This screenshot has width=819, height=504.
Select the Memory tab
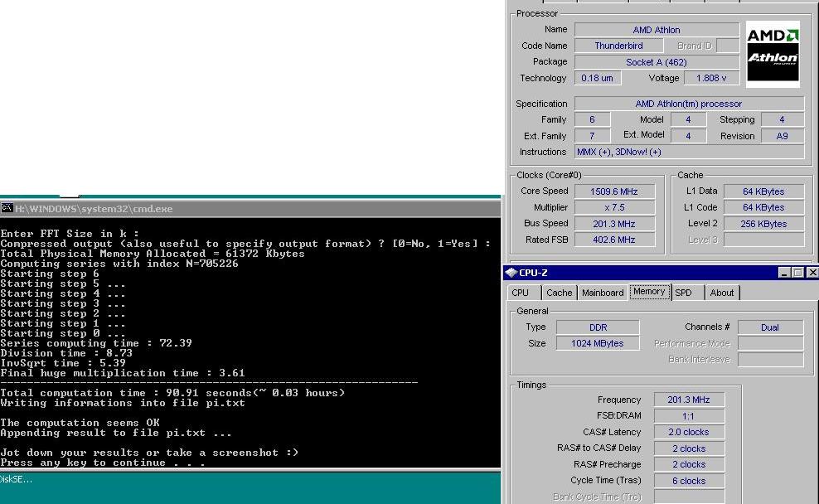[649, 292]
